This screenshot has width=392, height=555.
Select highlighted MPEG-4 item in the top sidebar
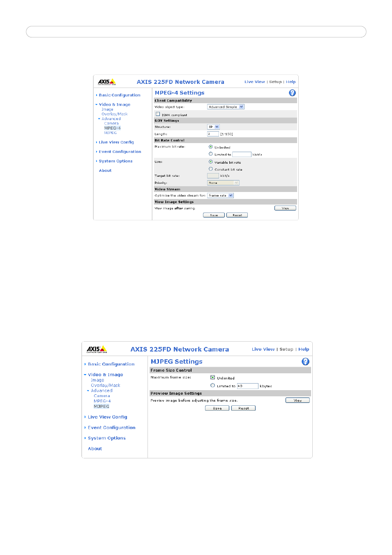(x=113, y=128)
